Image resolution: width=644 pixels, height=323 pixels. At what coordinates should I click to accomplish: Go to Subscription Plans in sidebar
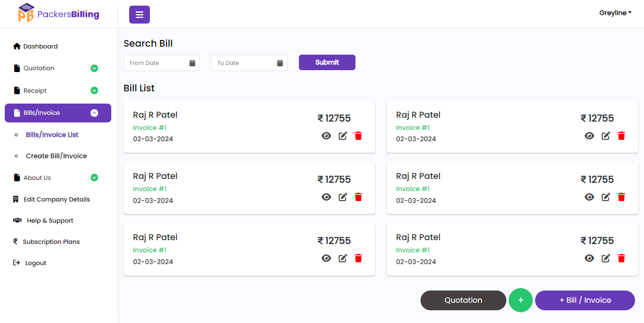[x=51, y=242]
